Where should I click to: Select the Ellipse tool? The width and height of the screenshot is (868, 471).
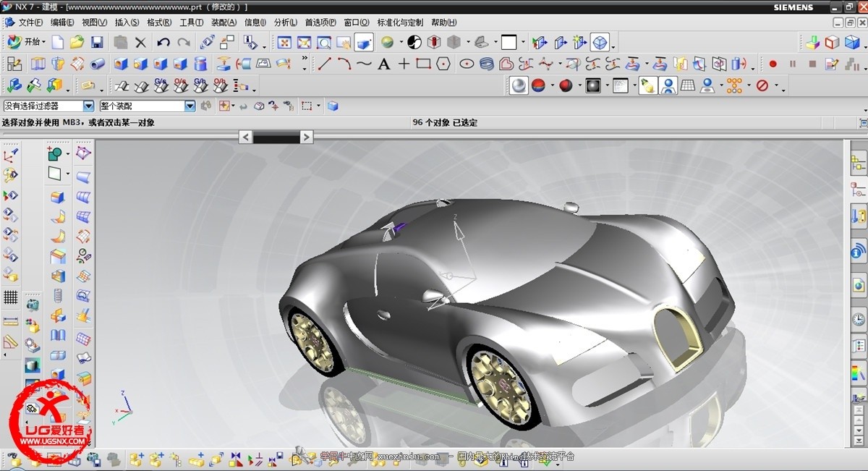pos(467,64)
